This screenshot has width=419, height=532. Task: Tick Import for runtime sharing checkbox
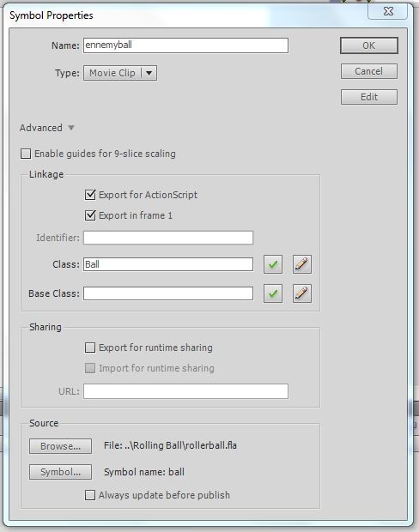point(90,368)
